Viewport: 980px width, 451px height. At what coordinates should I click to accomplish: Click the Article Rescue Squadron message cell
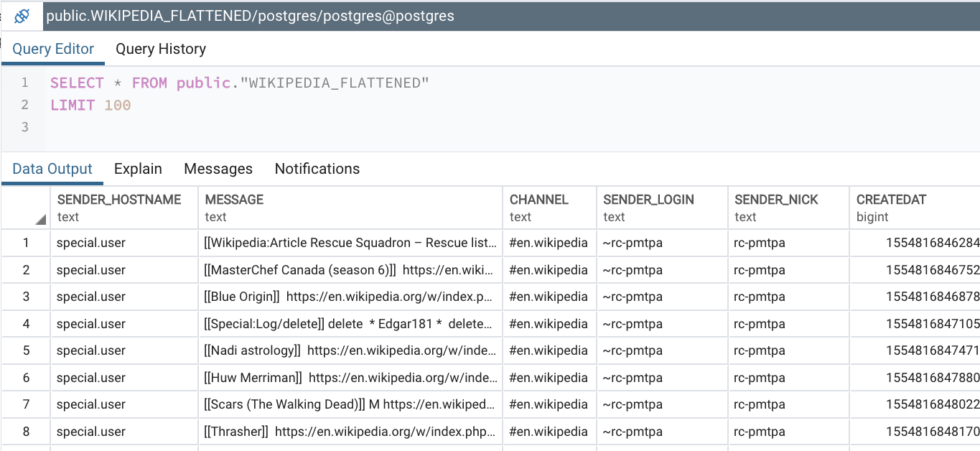pos(350,243)
